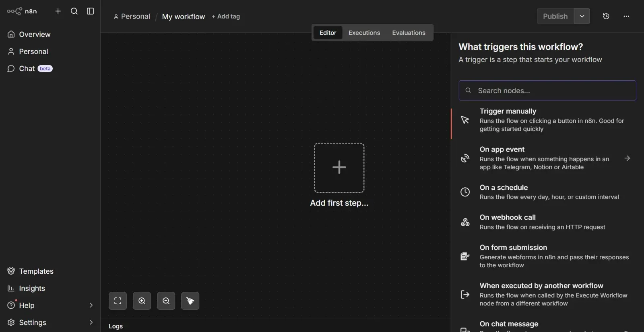Viewport: 644px width, 332px height.
Task: Click the plus icon to create new
Action: tap(58, 11)
